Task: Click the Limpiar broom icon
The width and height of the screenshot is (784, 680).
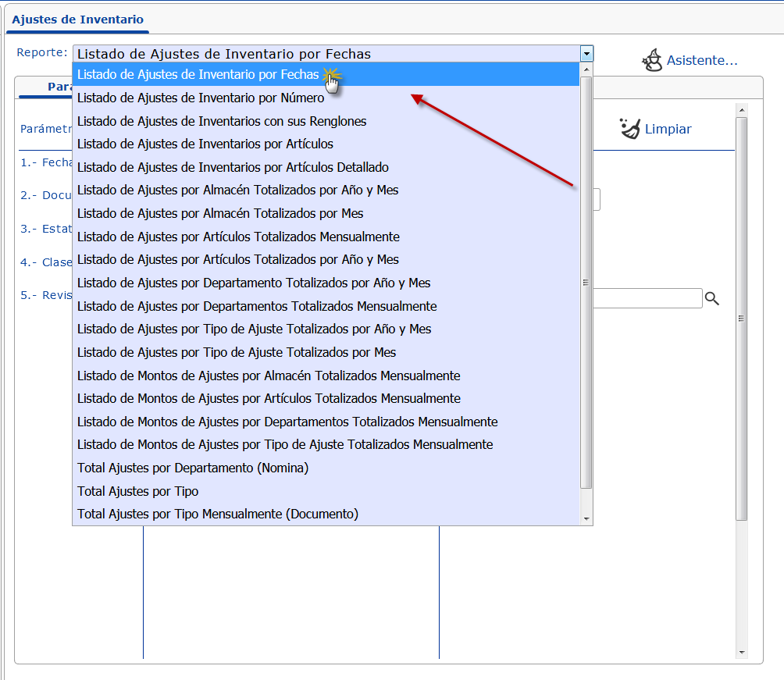Action: pos(629,129)
